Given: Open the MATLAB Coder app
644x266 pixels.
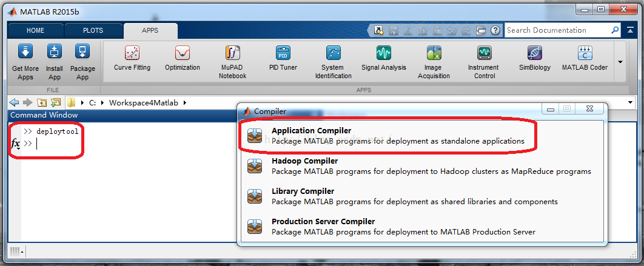Looking at the screenshot, I should [x=585, y=59].
